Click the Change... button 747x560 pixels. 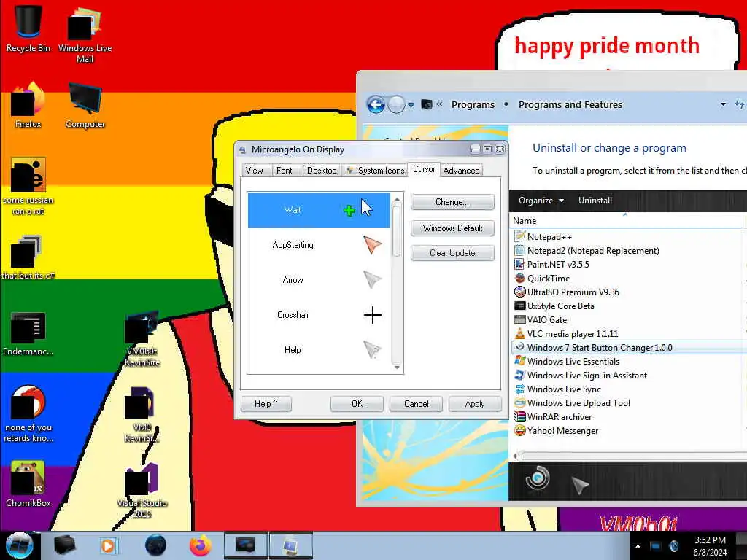coord(452,202)
